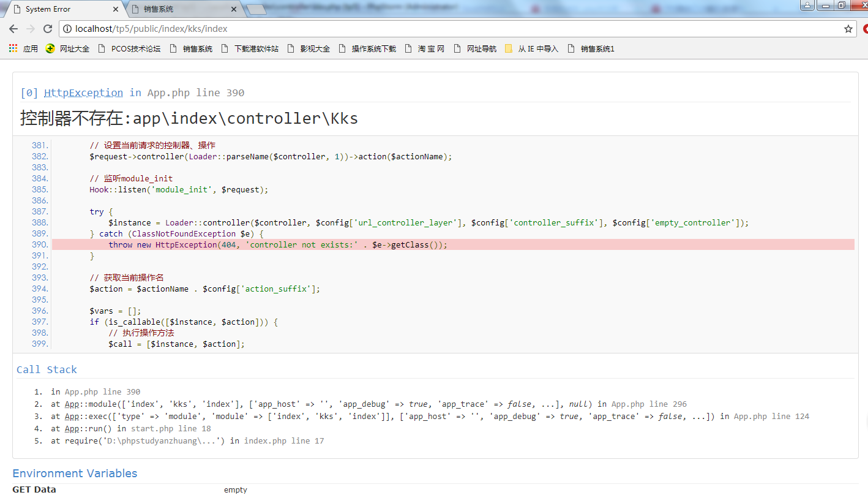Open the 销售系统1 bookmark
868x495 pixels.
[x=591, y=48]
